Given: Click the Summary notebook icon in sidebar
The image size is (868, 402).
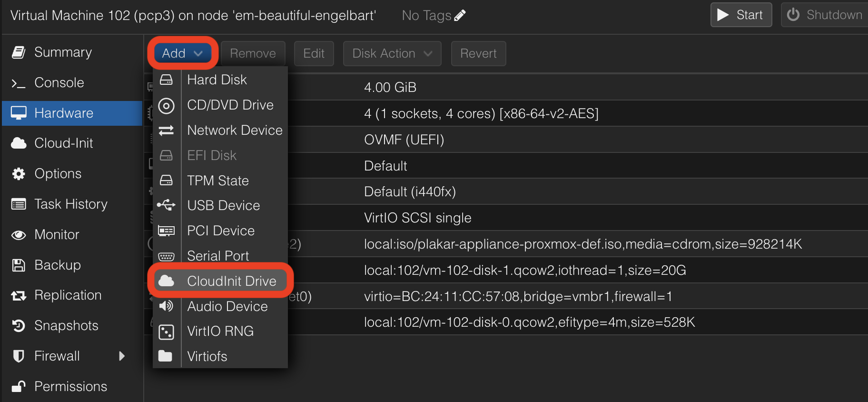Looking at the screenshot, I should (x=19, y=52).
